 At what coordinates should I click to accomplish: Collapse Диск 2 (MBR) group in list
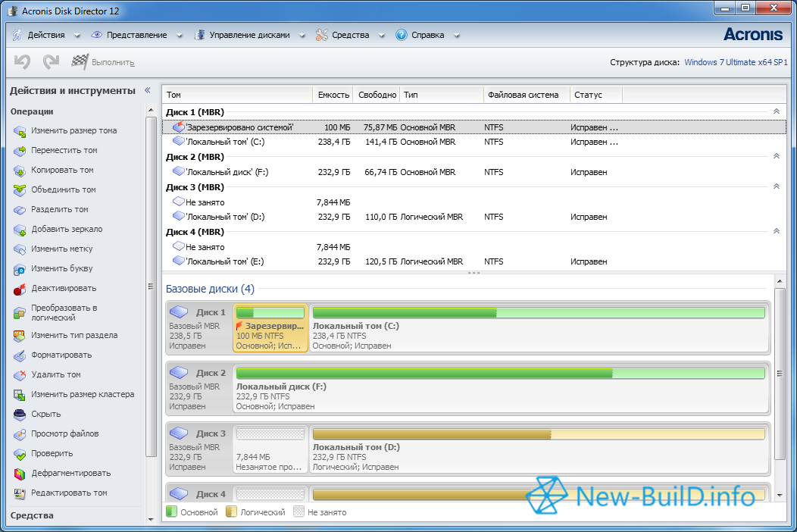[x=776, y=156]
